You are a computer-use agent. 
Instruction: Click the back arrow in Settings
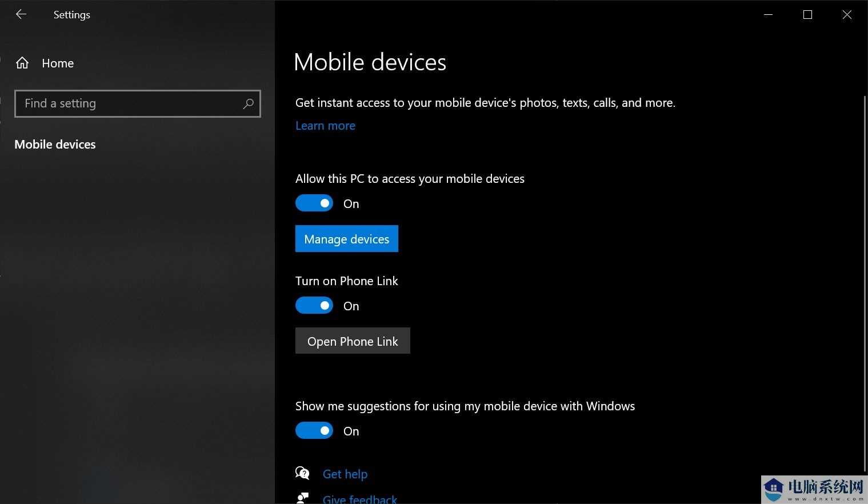click(21, 14)
